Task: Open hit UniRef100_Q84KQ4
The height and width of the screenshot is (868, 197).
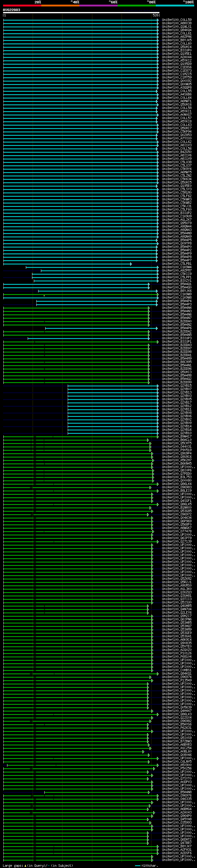Action: point(177,30)
